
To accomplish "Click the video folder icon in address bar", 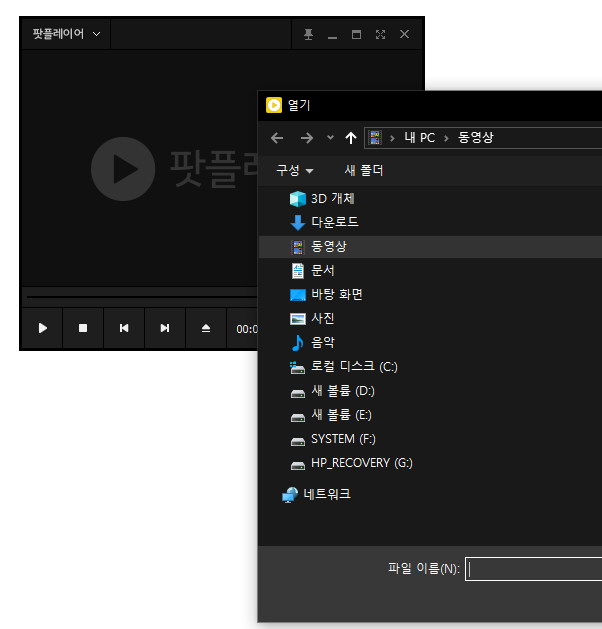I will (x=375, y=138).
